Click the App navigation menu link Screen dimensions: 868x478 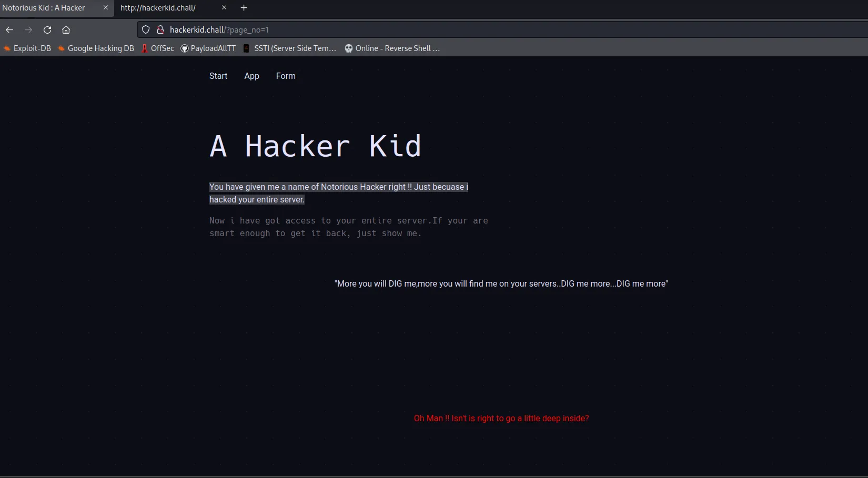(x=251, y=76)
